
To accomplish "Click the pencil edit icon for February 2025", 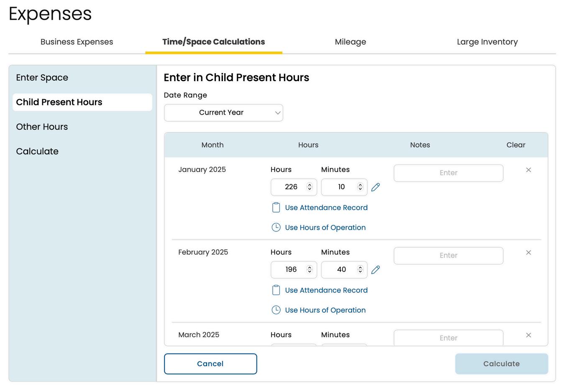I will tap(376, 270).
